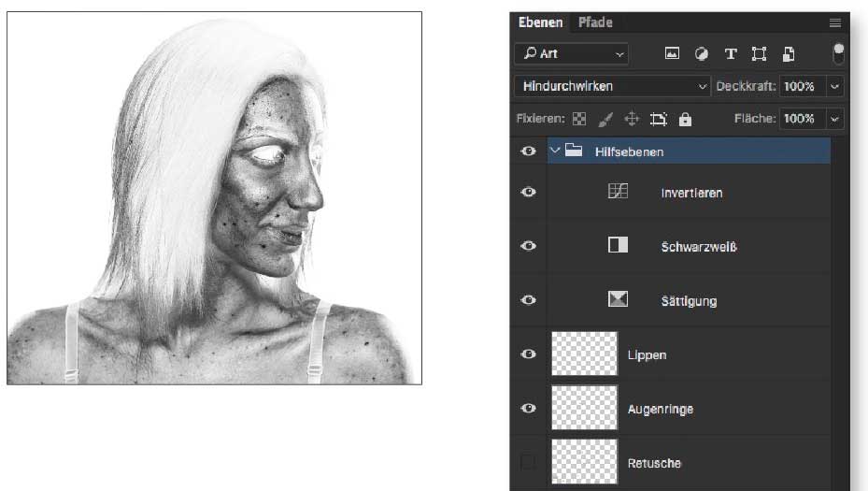Image resolution: width=868 pixels, height=491 pixels.
Task: Toggle the layer filter on/off switch
Action: click(839, 52)
